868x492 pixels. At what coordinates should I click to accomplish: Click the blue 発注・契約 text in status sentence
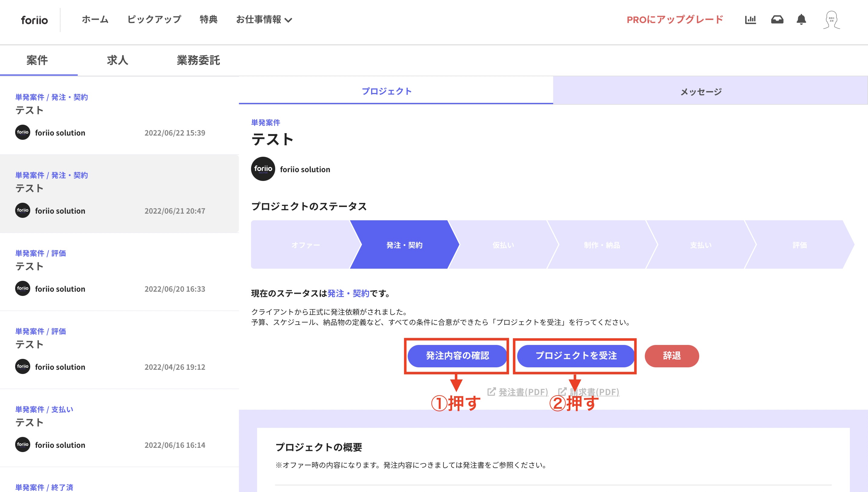pos(348,293)
